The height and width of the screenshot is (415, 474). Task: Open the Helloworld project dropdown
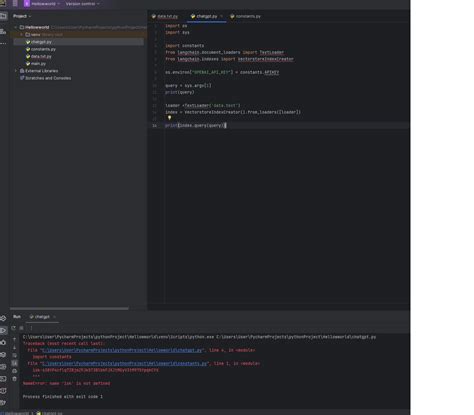tap(45, 4)
